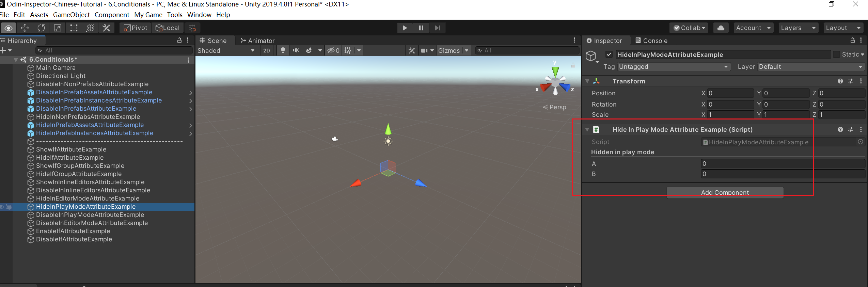Screen dimensions: 868x287
Task: Toggle scene lighting bulb icon
Action: (283, 50)
